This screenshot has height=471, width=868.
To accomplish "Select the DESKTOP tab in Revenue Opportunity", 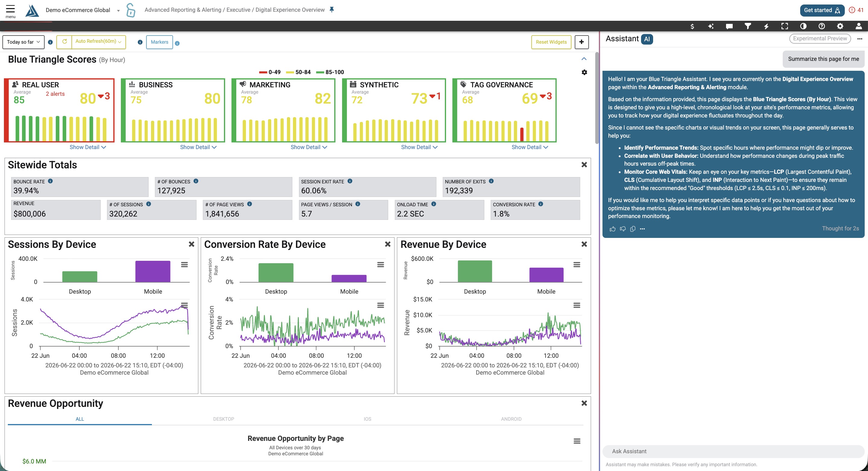I will (223, 419).
